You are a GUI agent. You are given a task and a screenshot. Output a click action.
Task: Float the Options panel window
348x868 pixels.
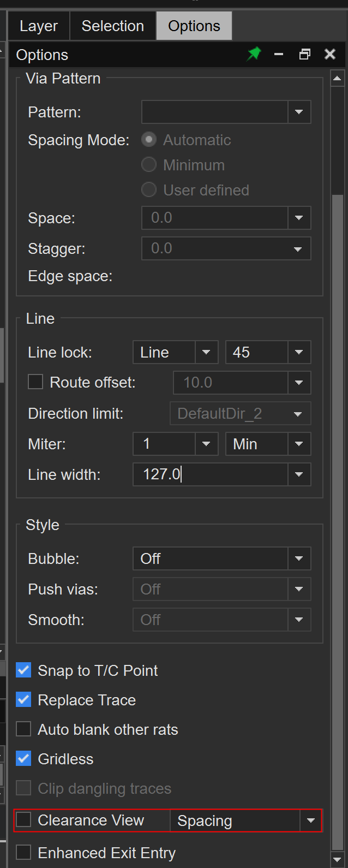pos(305,54)
